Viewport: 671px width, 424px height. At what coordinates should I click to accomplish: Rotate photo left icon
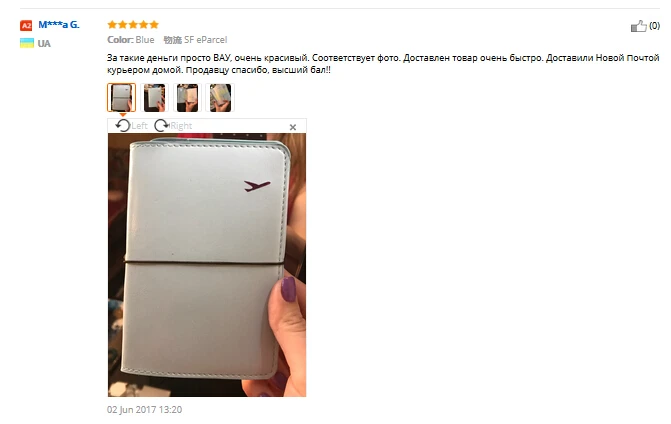(x=123, y=126)
